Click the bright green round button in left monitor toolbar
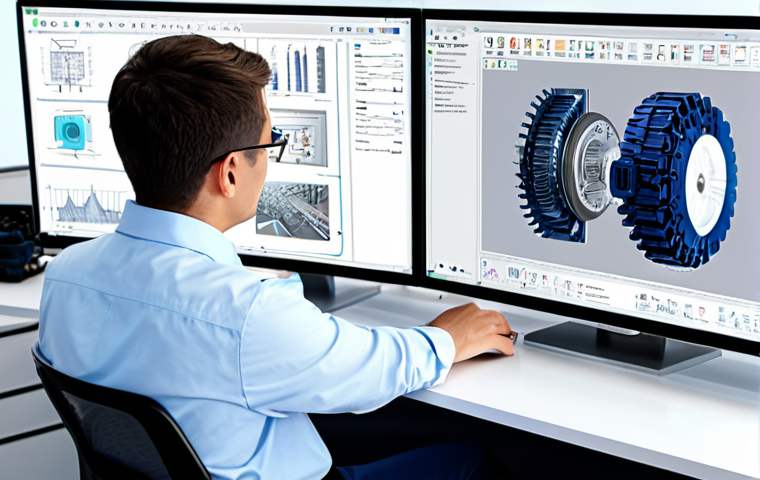Screen dimensions: 760x480 [x=35, y=22]
